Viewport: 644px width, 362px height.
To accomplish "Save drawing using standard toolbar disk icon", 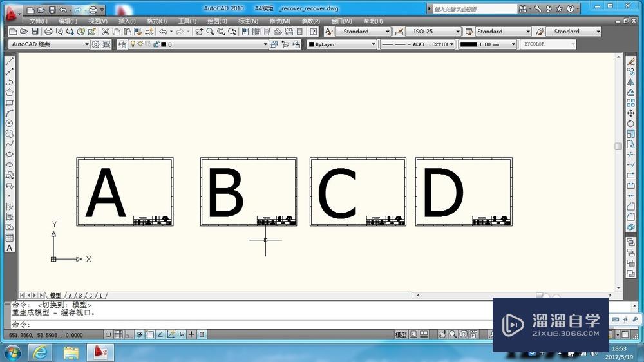I will click(35, 32).
